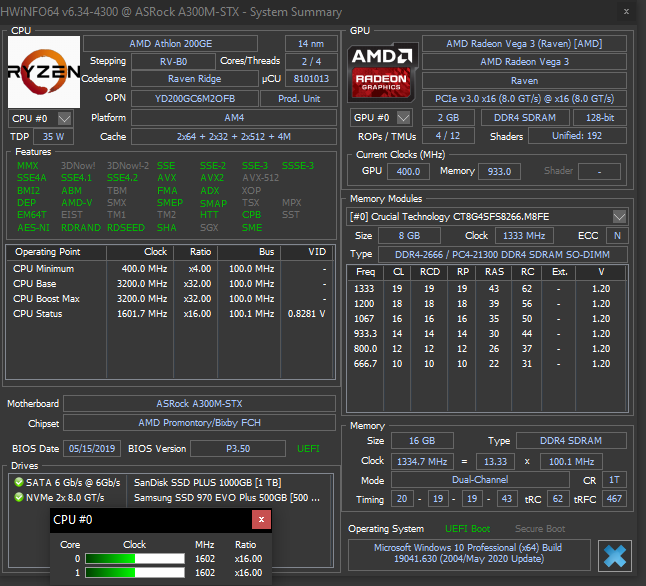Click the PCIe v3.0 x16 link field
The height and width of the screenshot is (586, 646).
click(x=524, y=99)
